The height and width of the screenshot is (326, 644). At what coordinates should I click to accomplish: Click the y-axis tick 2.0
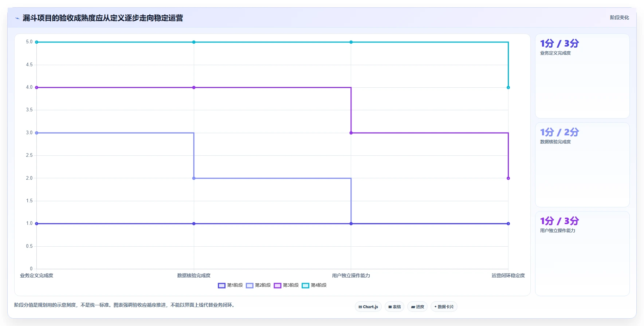click(x=29, y=178)
